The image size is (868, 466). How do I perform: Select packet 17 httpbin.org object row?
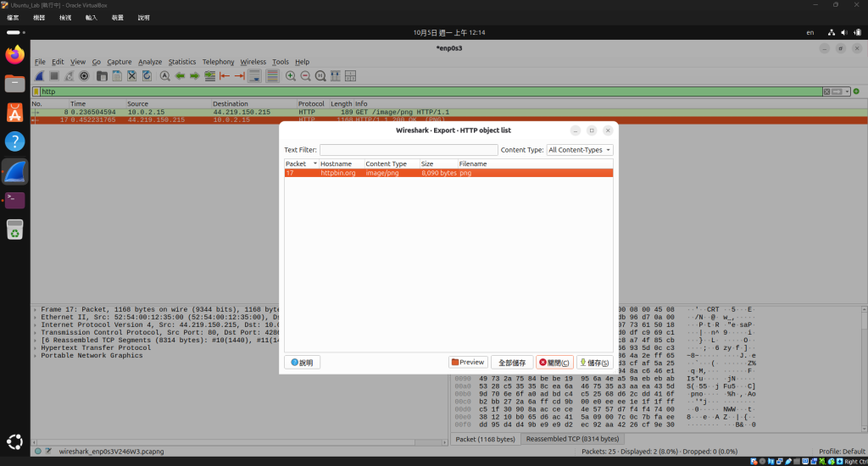(x=448, y=173)
